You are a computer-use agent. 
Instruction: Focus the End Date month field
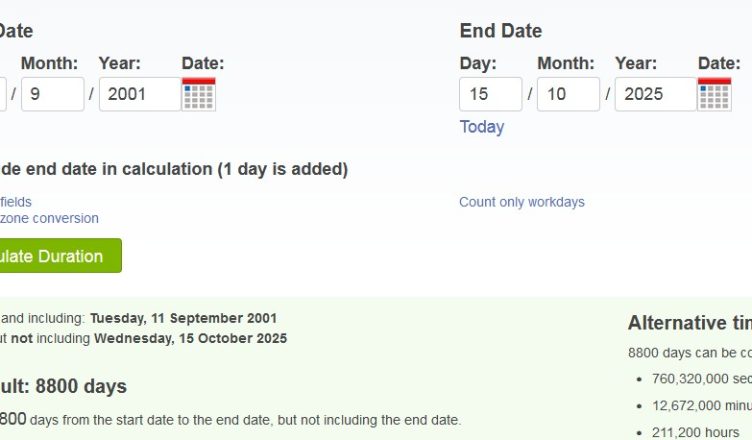coord(568,94)
